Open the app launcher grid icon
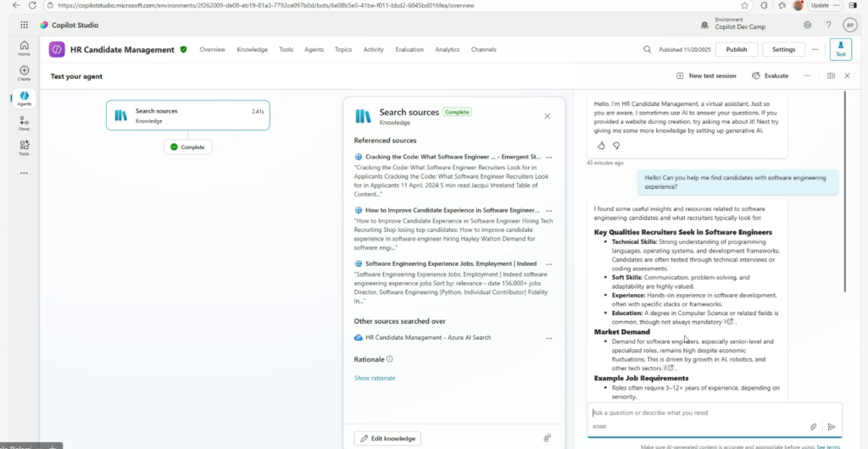This screenshot has height=449, width=868. coord(24,25)
